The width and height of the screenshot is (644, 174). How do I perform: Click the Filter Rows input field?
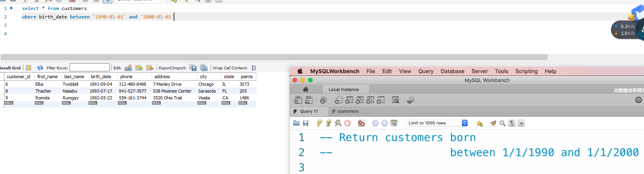89,68
